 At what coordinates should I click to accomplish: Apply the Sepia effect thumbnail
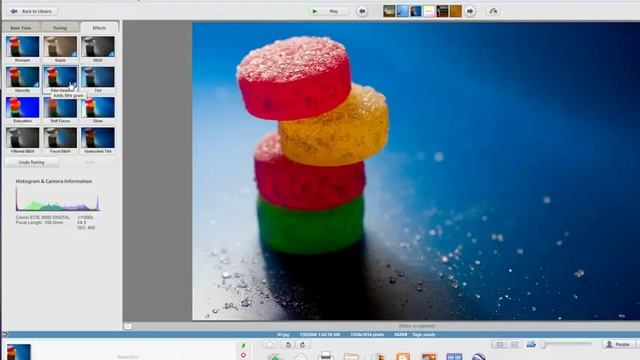tap(60, 47)
